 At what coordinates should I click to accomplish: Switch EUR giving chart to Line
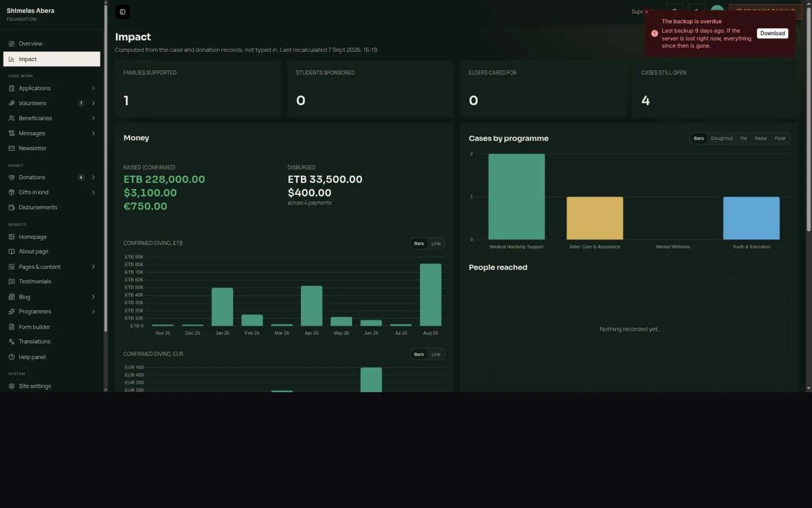(436, 354)
